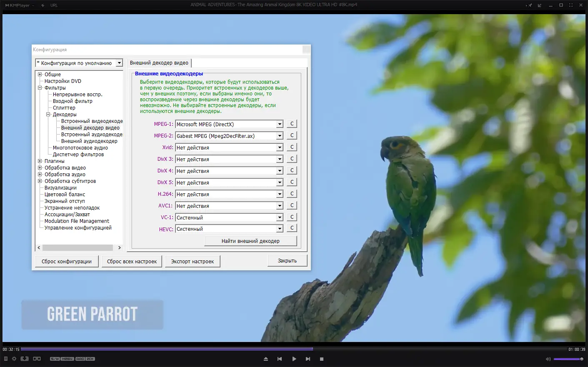Screen dimensions: 588x367
Task: Toggle the pin always-on-top icon
Action: coord(530,5)
